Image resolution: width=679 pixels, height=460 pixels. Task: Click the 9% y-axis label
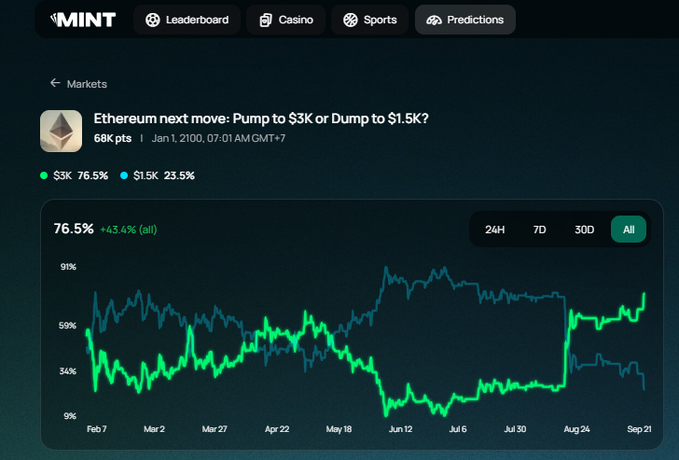click(x=70, y=416)
